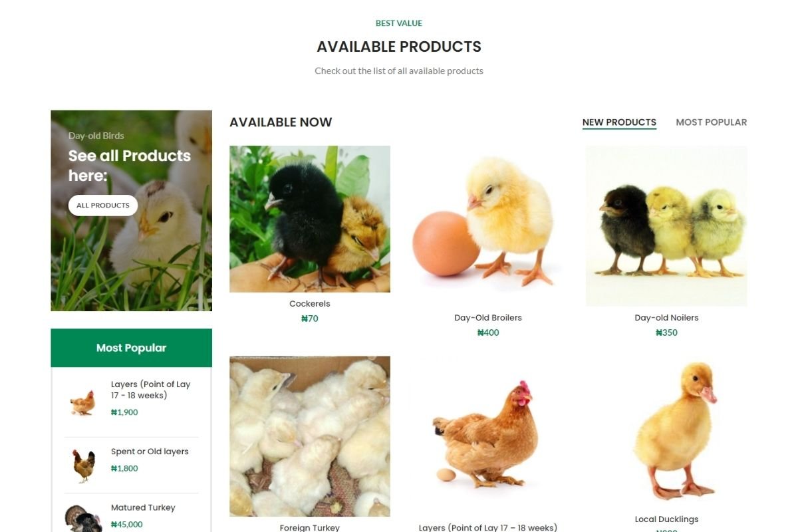Click the Cockerels product title
Viewport: 798px width, 532px height.
coord(310,304)
